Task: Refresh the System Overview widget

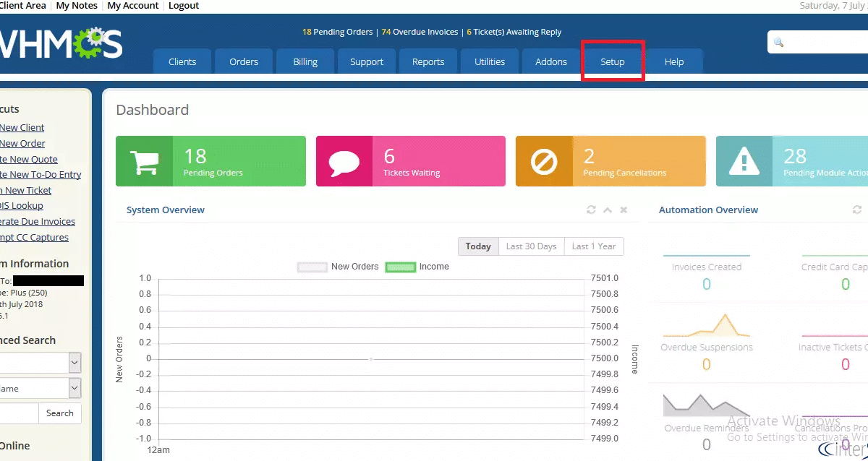Action: pyautogui.click(x=590, y=210)
